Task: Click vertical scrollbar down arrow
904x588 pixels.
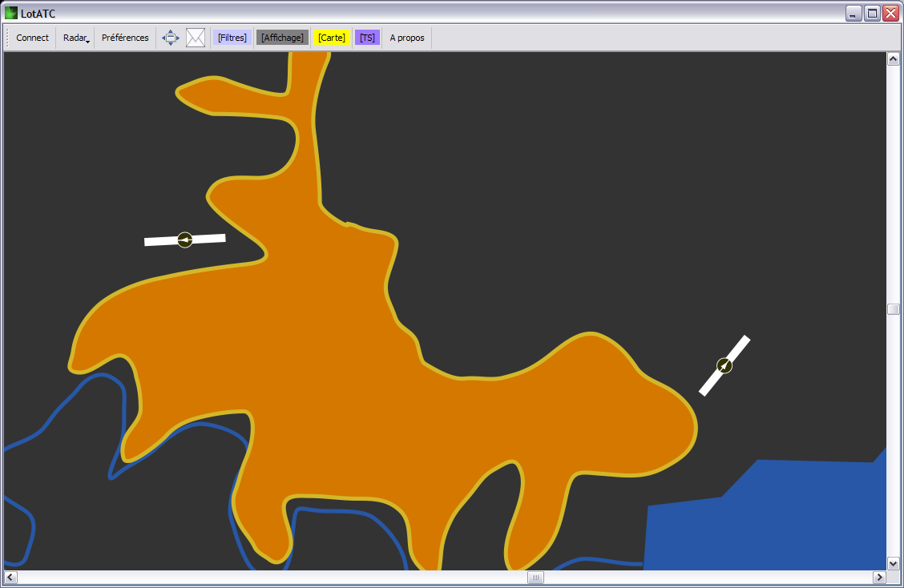Action: point(893,563)
